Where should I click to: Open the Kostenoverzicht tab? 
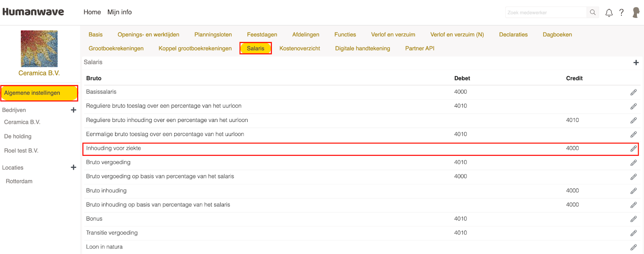[300, 48]
